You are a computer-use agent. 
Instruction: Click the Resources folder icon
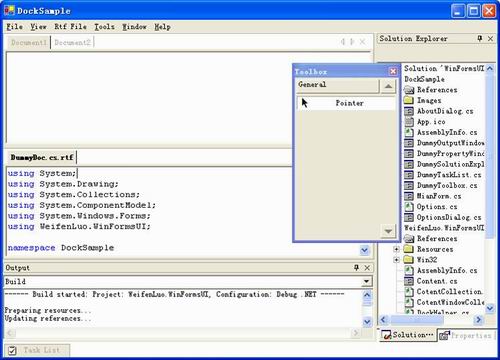pos(409,249)
